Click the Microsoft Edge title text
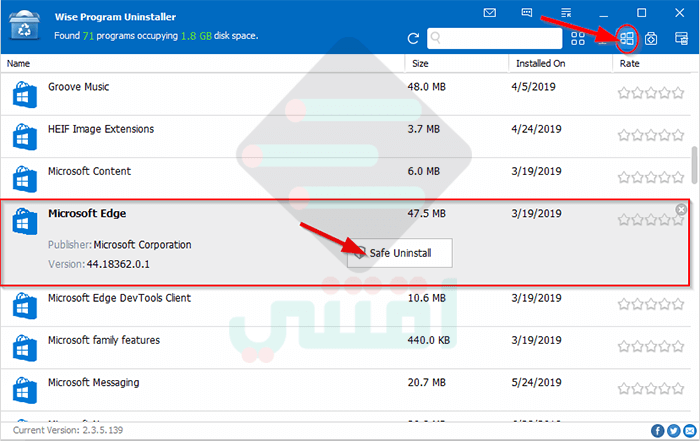Image resolution: width=700 pixels, height=441 pixels. 87,213
